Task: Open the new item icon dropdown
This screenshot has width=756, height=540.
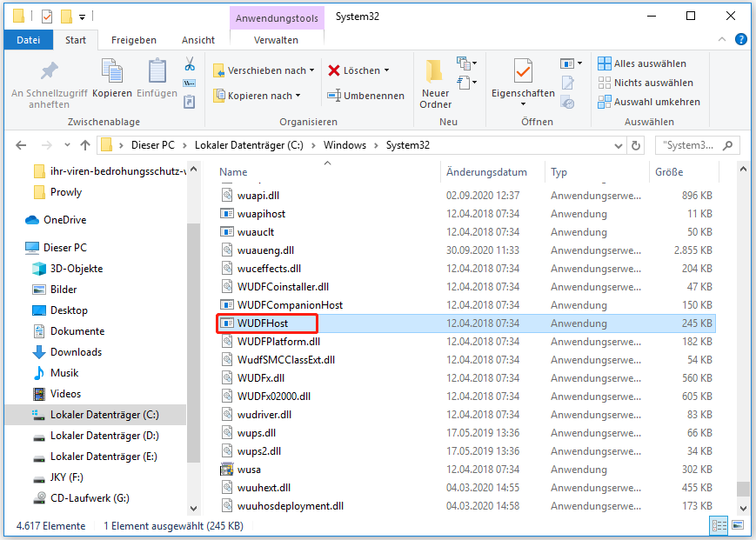Action: (x=466, y=63)
